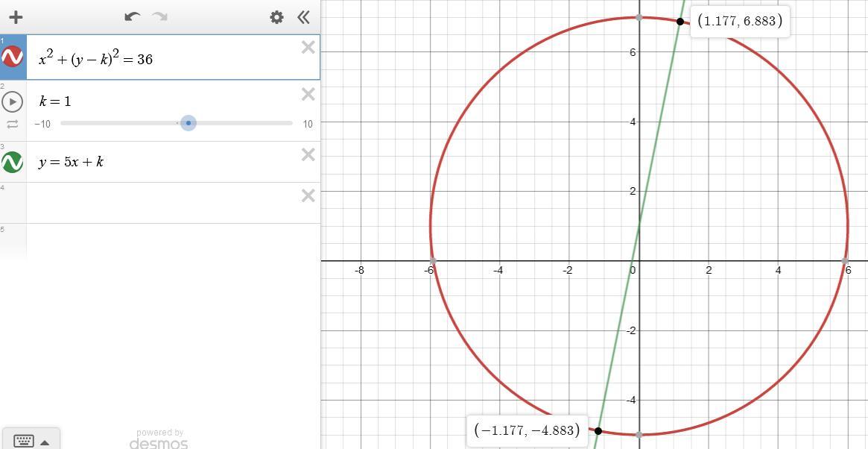Open the on-screen keyboard
This screenshot has width=868, height=449.
[24, 442]
